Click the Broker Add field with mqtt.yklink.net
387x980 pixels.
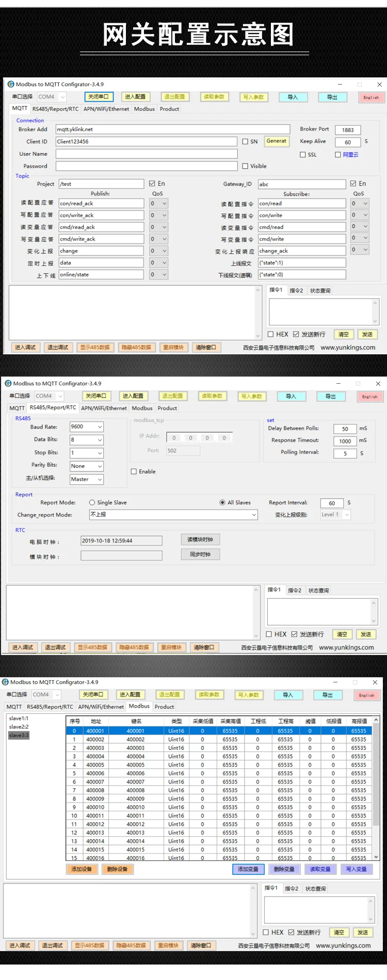point(173,129)
